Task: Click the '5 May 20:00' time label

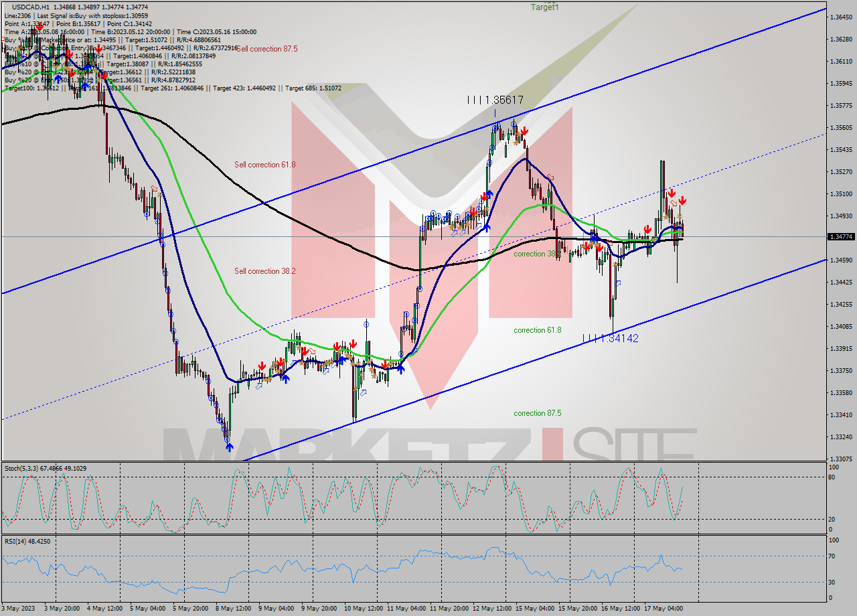Action: coord(191,609)
